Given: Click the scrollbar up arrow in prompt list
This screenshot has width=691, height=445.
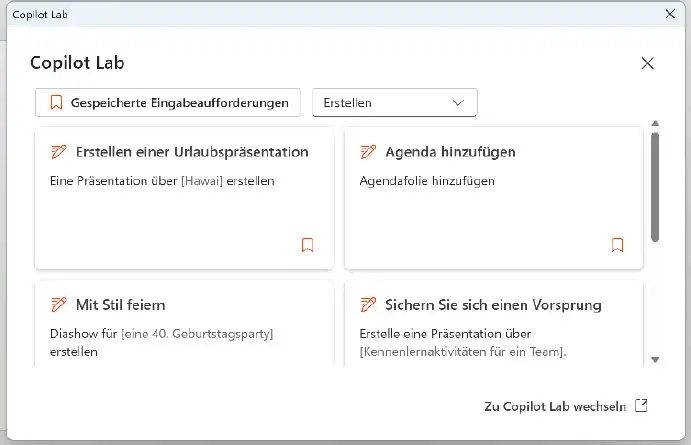Looking at the screenshot, I should click(655, 124).
